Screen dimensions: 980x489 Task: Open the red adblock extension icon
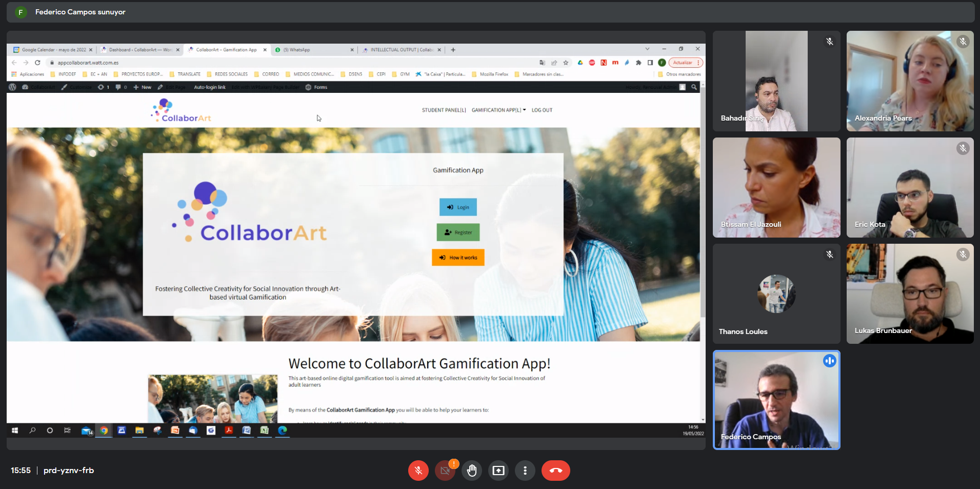tap(592, 63)
